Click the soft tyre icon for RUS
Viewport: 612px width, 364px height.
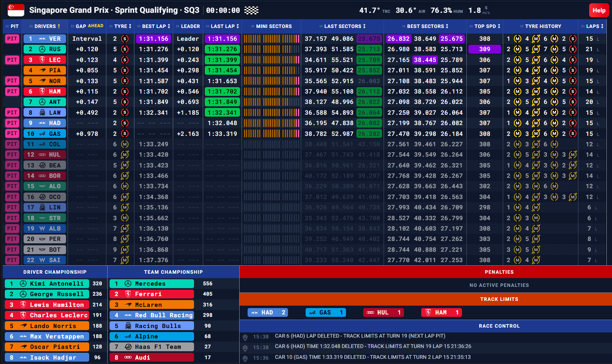pyautogui.click(x=125, y=49)
